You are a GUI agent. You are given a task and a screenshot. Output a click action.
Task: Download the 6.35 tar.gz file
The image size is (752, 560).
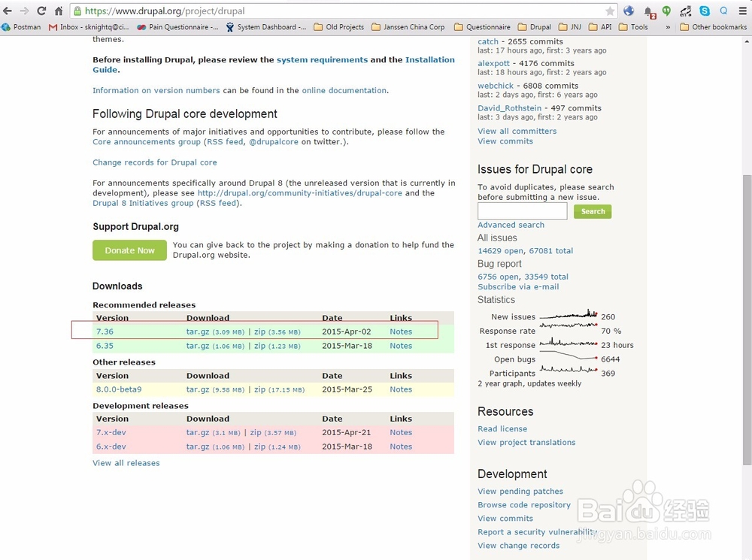click(198, 347)
